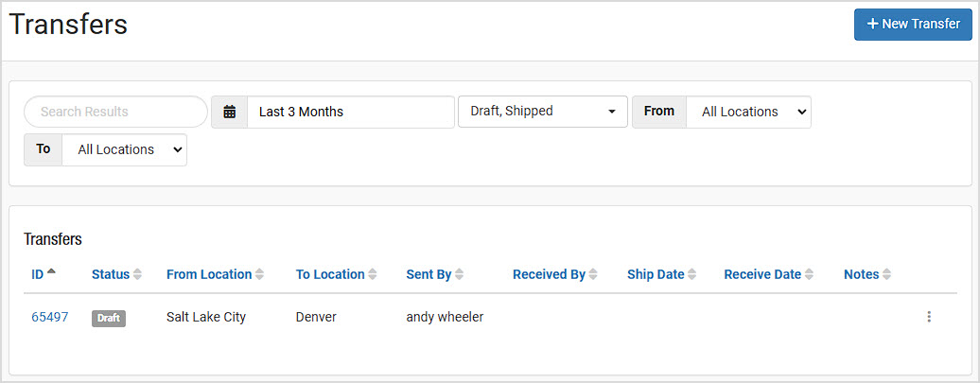
Task: Open the To All Locations dropdown
Action: (124, 150)
